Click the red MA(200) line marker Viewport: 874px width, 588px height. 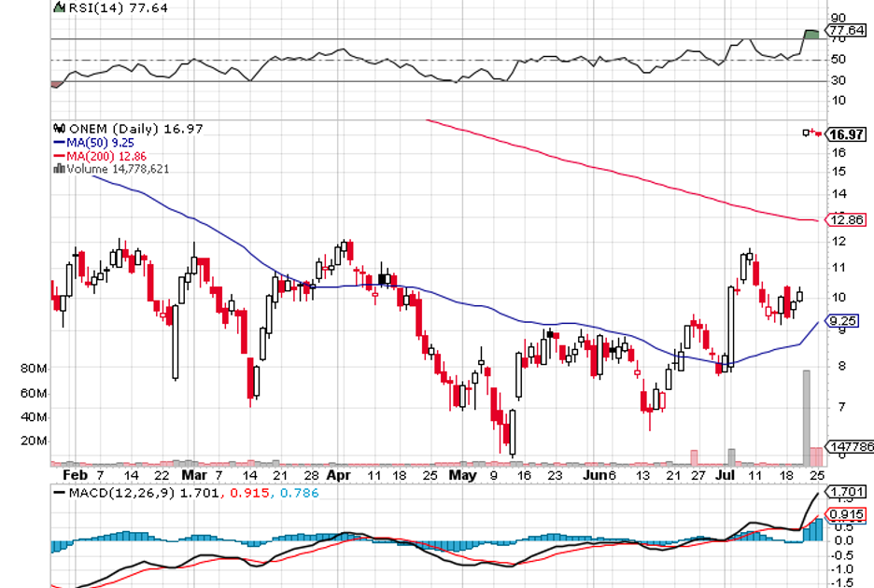[58, 156]
